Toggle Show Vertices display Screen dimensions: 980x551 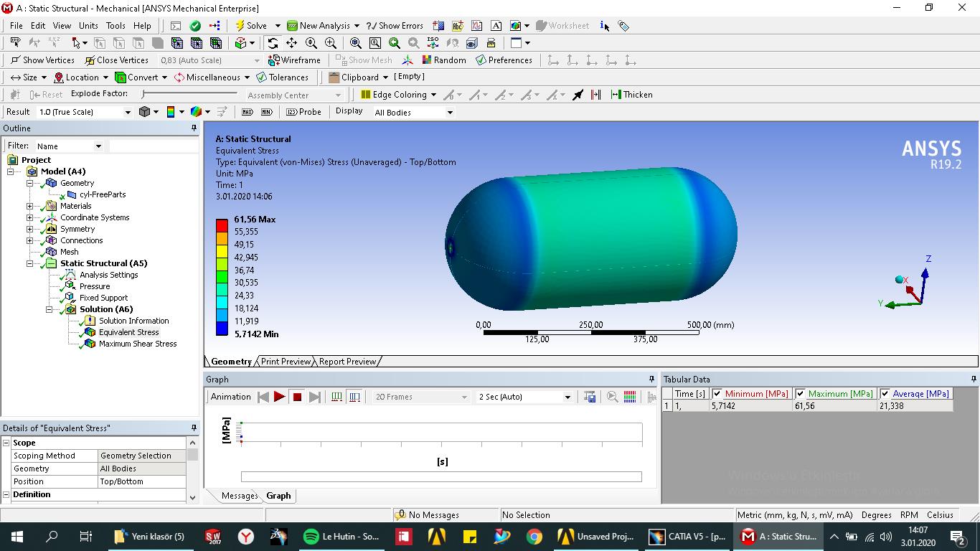coord(42,60)
